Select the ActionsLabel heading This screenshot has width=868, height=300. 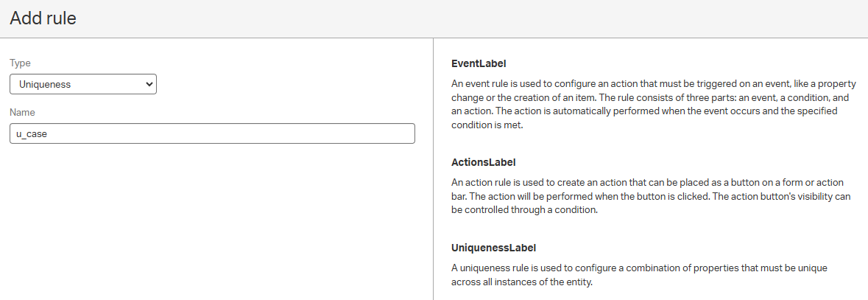click(483, 161)
